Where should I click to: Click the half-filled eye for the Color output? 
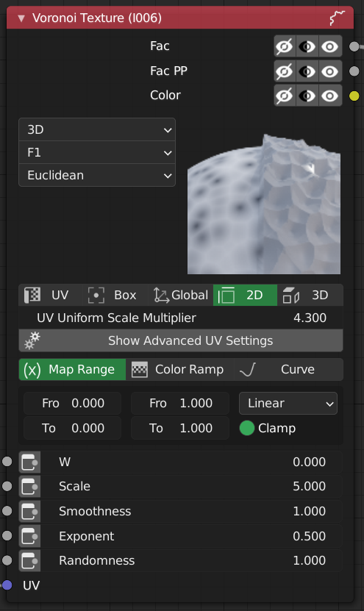(x=307, y=96)
